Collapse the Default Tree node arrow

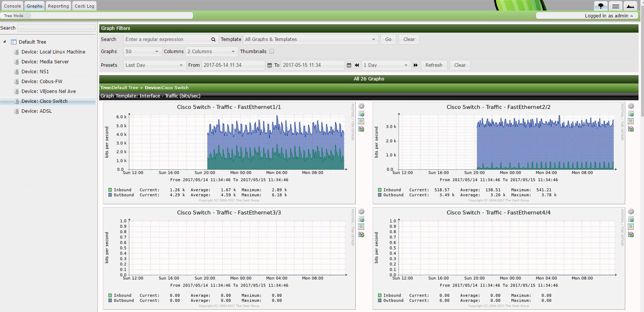click(x=4, y=42)
